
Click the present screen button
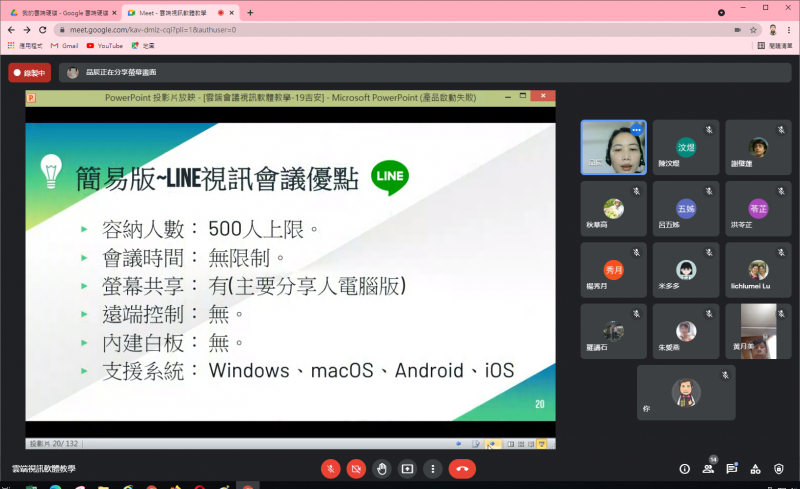click(407, 469)
